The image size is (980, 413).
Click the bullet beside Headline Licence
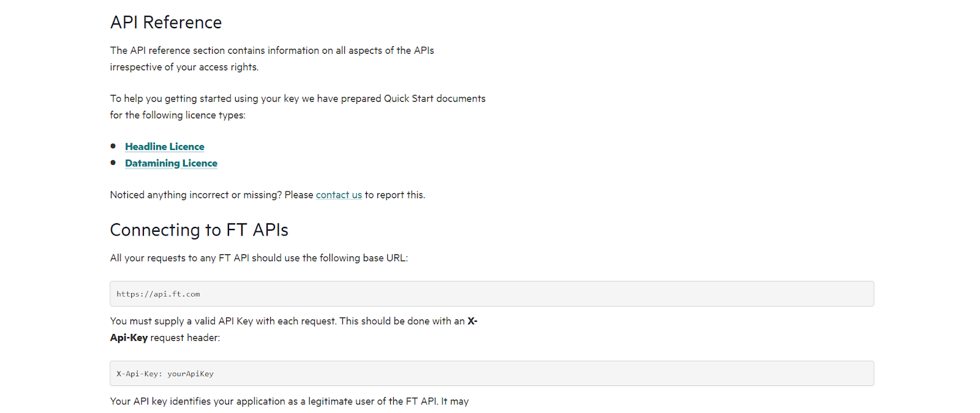(x=113, y=146)
